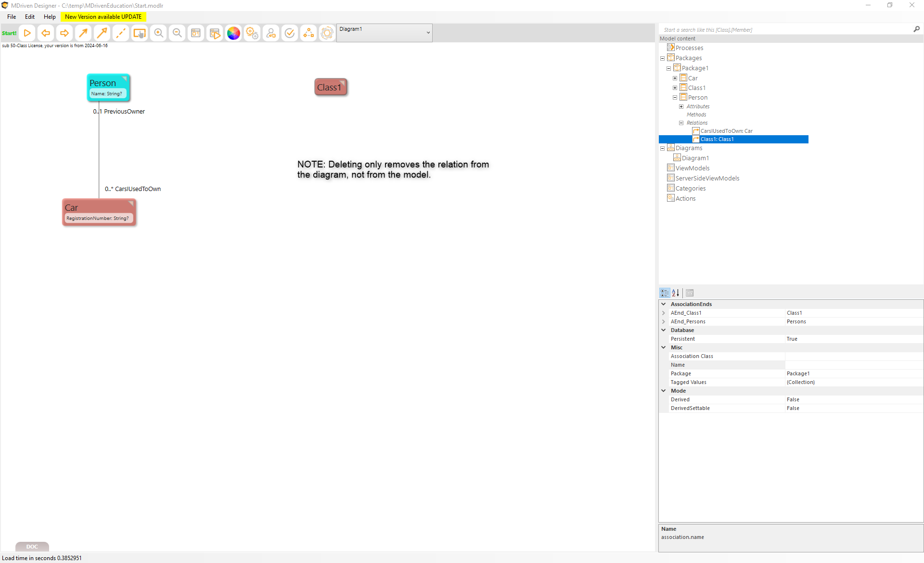The width and height of the screenshot is (924, 563).
Task: Click the zoom in magnifier icon
Action: (158, 33)
